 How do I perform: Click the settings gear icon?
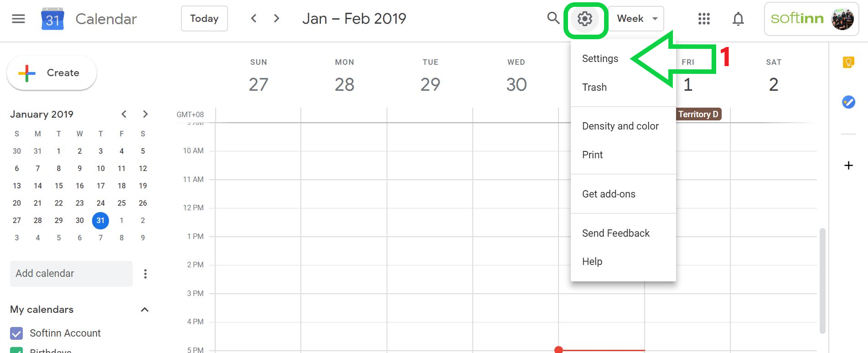point(586,19)
